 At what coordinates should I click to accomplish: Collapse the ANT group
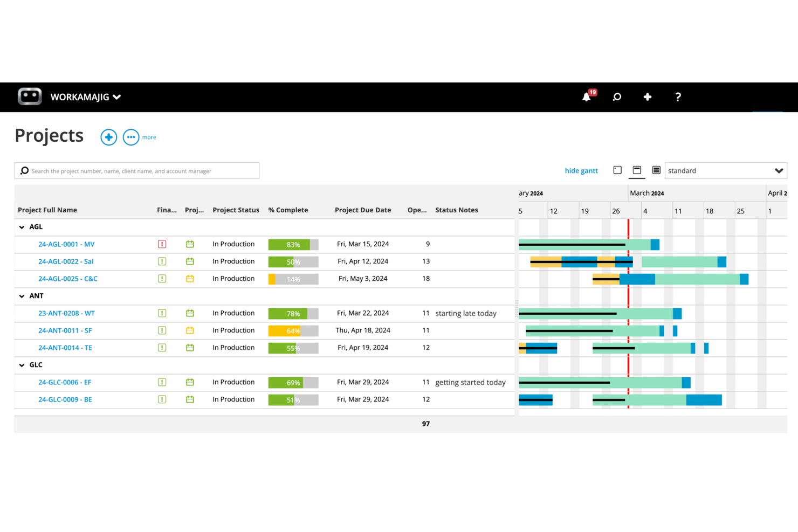point(22,296)
